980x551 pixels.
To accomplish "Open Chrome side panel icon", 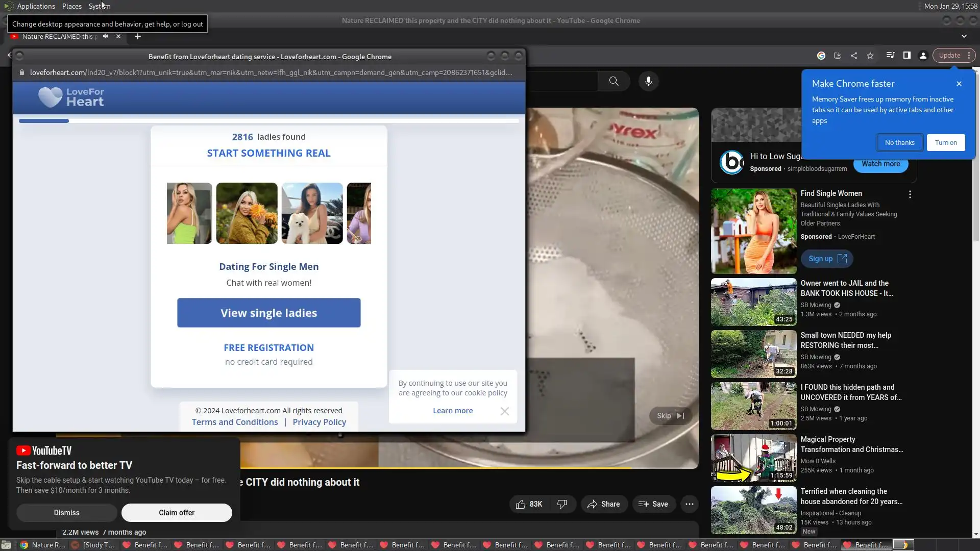I will (x=907, y=56).
